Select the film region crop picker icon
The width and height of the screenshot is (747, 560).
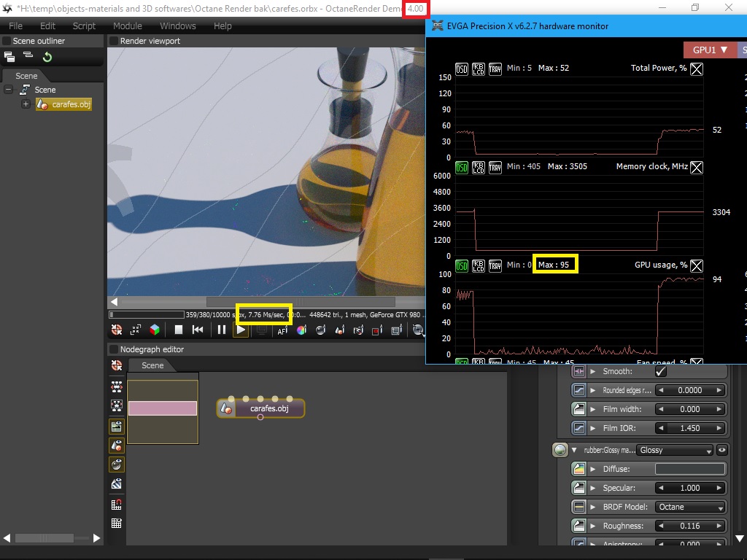[x=396, y=330]
